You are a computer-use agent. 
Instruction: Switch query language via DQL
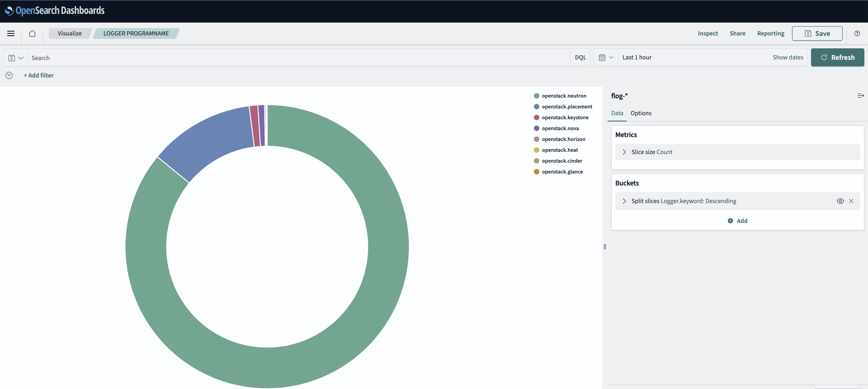pyautogui.click(x=580, y=58)
